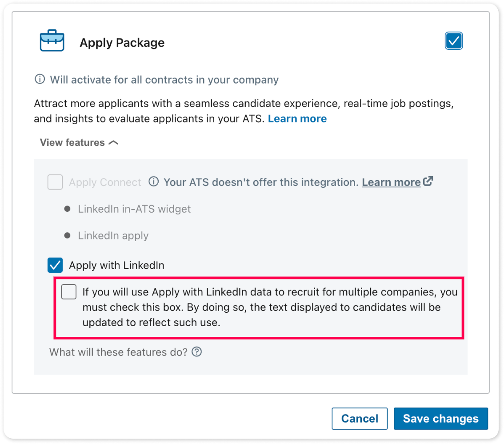Uncheck the Apply with LinkedIn checkbox
The width and height of the screenshot is (504, 444).
(x=55, y=265)
